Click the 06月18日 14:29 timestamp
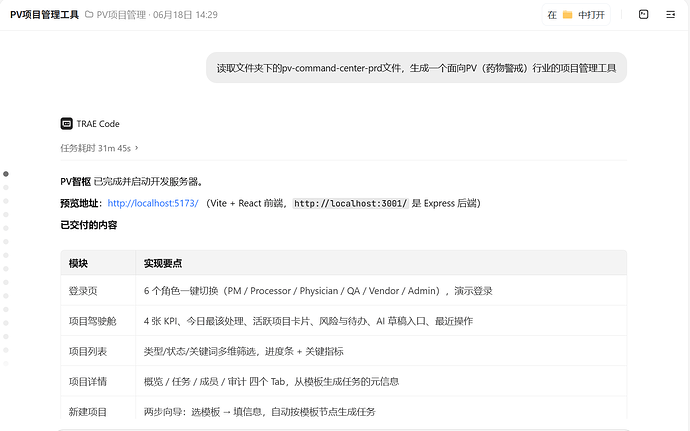690x431 pixels. (x=185, y=15)
